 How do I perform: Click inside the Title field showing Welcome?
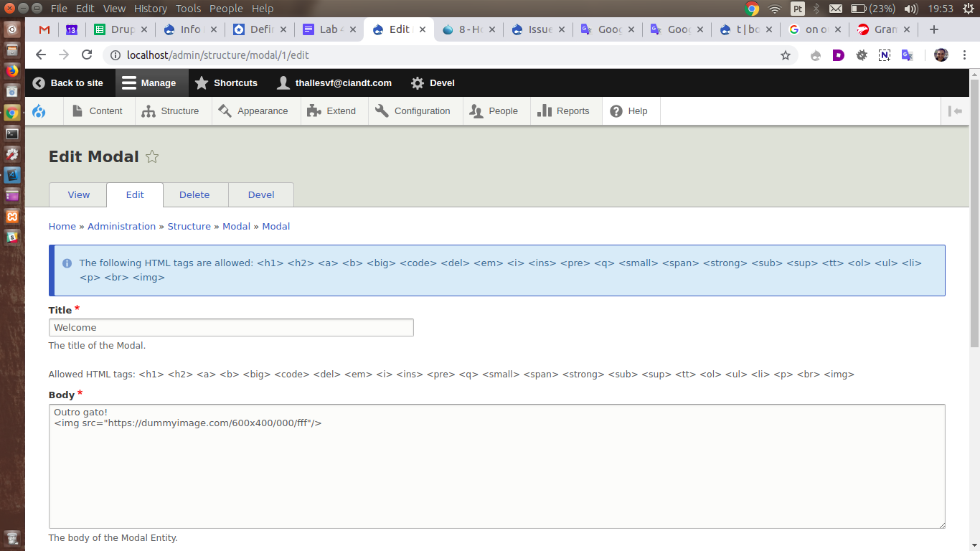tap(231, 327)
